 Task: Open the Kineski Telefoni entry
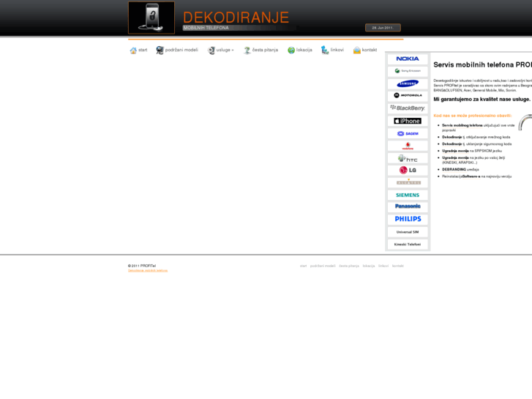pos(408,244)
